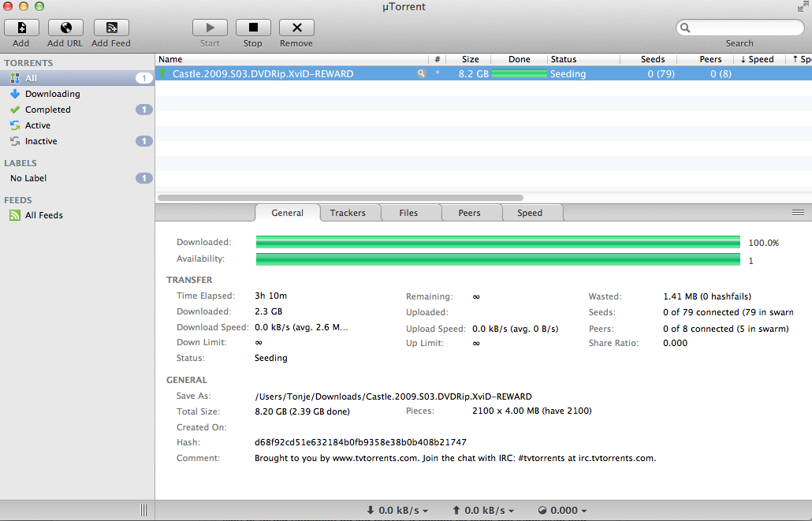812x521 pixels.
Task: Click the Availability bar
Action: [x=497, y=259]
